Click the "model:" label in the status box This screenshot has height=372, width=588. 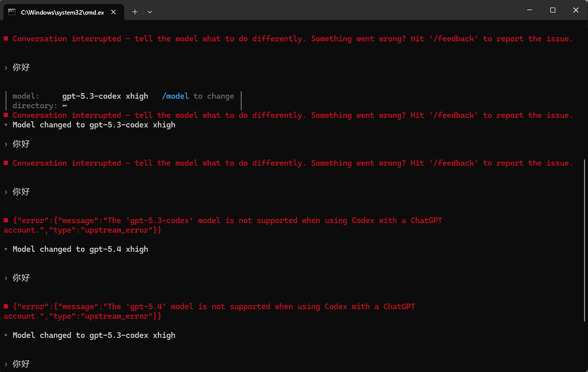click(x=26, y=96)
